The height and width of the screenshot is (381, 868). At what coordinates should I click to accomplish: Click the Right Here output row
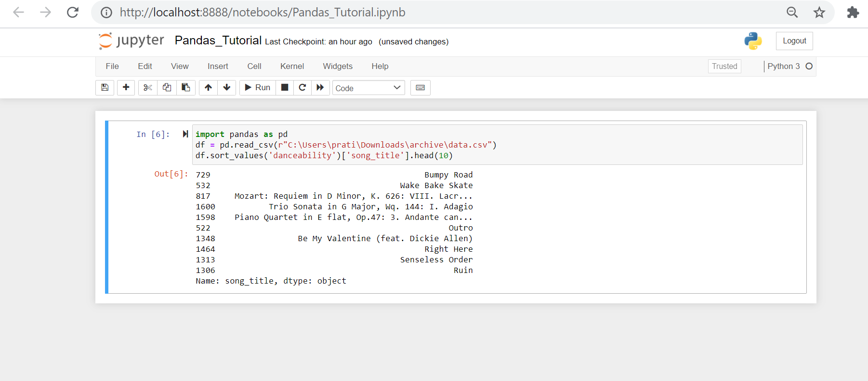(334, 249)
